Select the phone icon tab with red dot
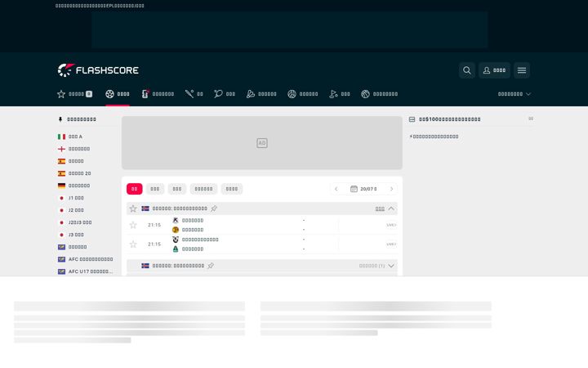Image resolution: width=588 pixels, height=368 pixels. click(158, 94)
